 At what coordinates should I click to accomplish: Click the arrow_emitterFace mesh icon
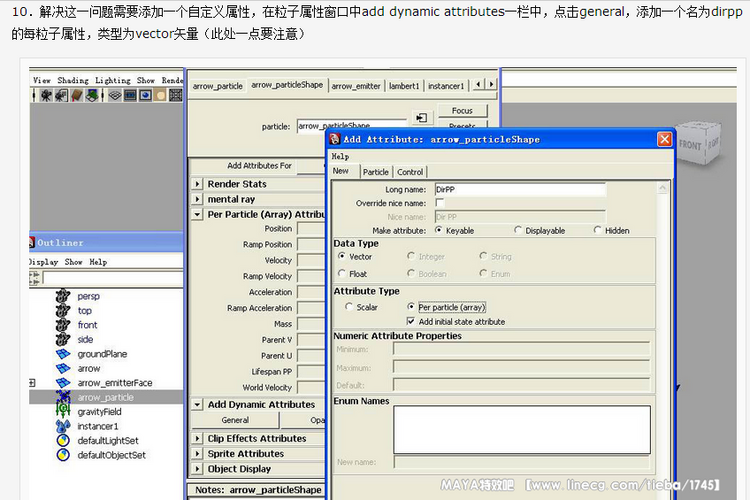(x=63, y=383)
